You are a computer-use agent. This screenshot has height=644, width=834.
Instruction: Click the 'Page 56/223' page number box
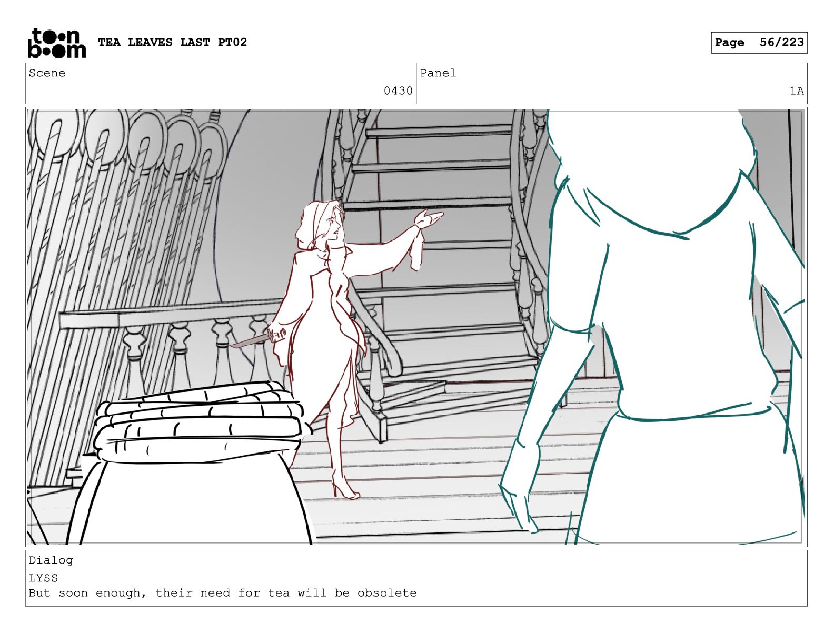pos(759,43)
